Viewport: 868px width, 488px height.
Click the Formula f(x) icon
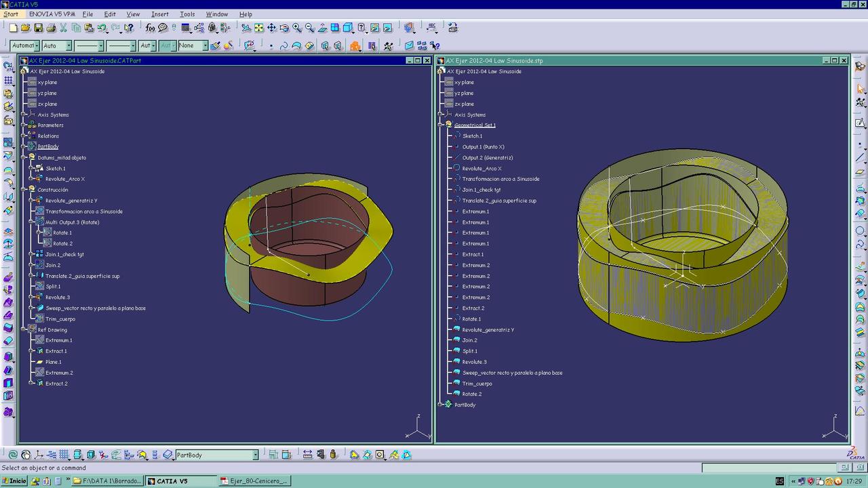pyautogui.click(x=150, y=28)
